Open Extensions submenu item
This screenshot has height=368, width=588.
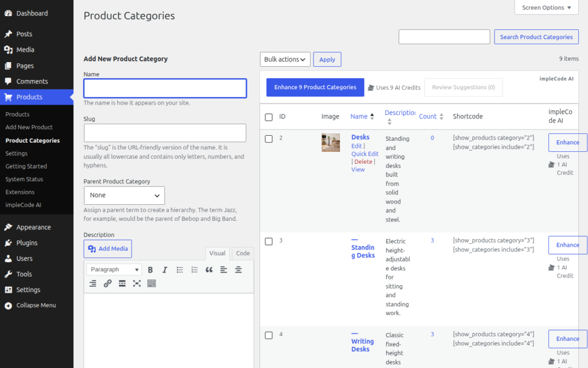[x=20, y=192]
